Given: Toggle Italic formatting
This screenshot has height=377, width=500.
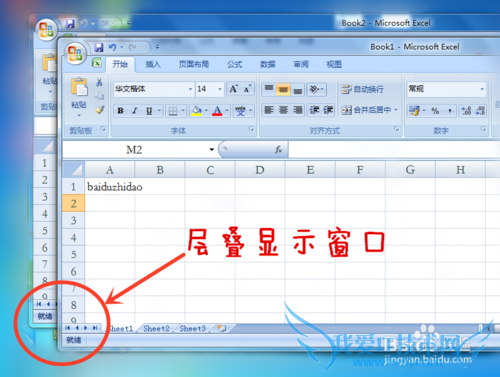Looking at the screenshot, I should 135,111.
